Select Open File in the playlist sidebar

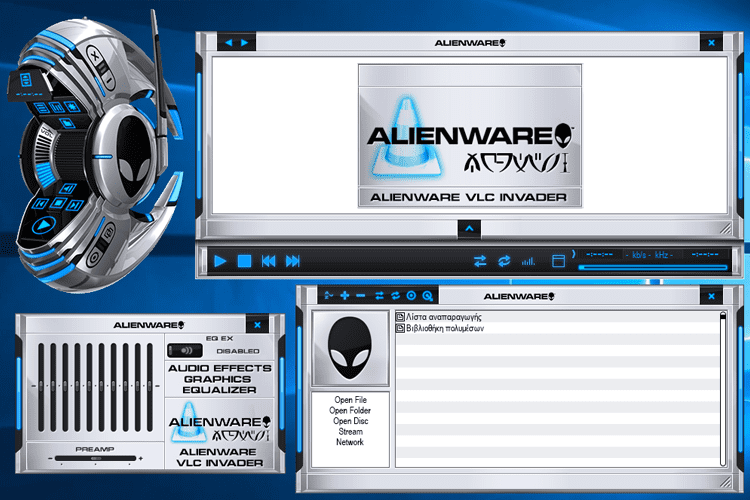click(x=349, y=400)
